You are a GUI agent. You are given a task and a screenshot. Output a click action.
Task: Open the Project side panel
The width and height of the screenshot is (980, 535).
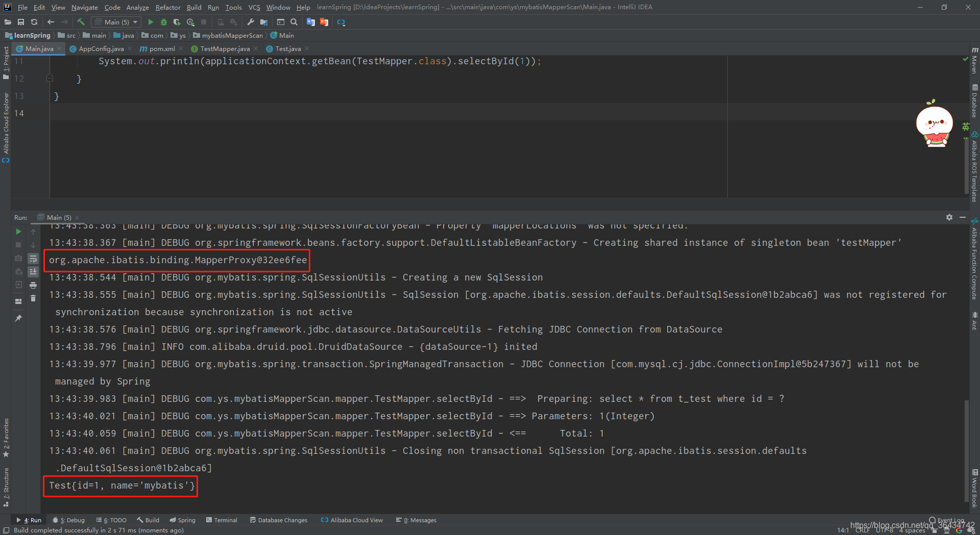[6, 63]
